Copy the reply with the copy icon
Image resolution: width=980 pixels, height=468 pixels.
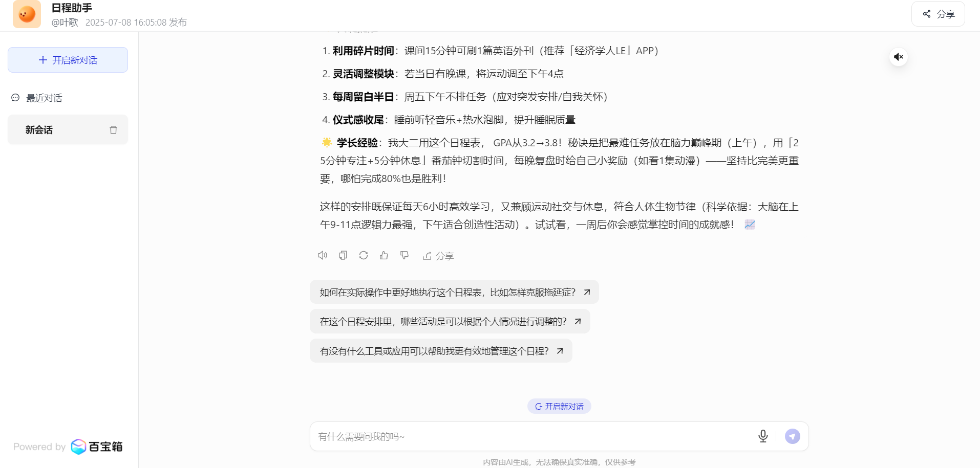(343, 255)
